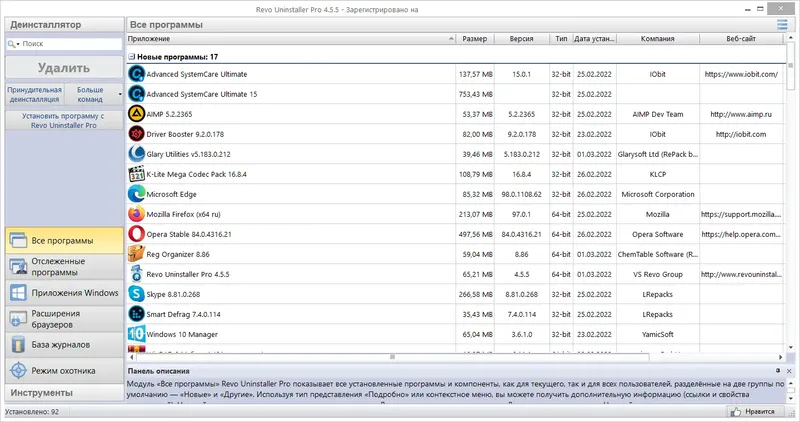Close the description panel
Image resolution: width=800 pixels, height=422 pixels.
coord(789,371)
